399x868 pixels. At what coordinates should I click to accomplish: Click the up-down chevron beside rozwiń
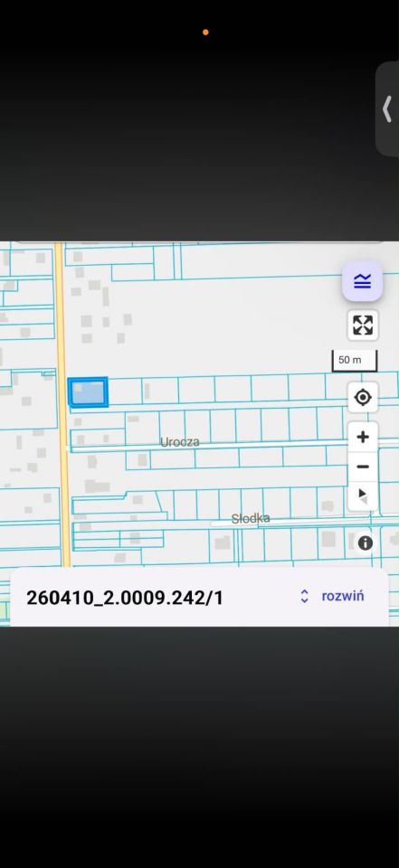click(x=304, y=596)
